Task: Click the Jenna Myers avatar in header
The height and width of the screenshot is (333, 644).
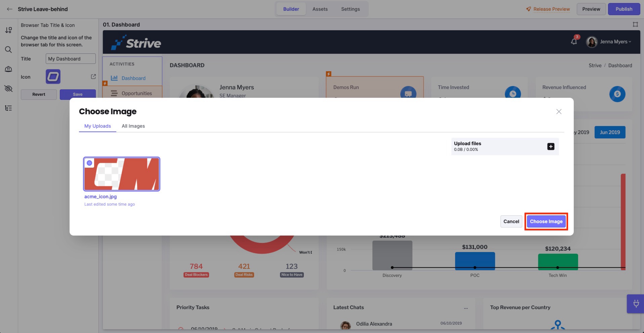Action: (x=592, y=42)
